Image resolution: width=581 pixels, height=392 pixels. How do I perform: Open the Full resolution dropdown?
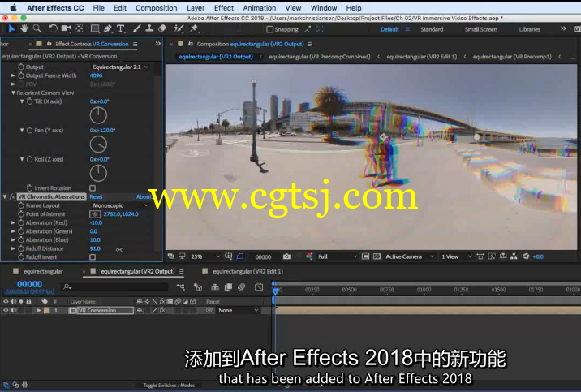[x=338, y=256]
